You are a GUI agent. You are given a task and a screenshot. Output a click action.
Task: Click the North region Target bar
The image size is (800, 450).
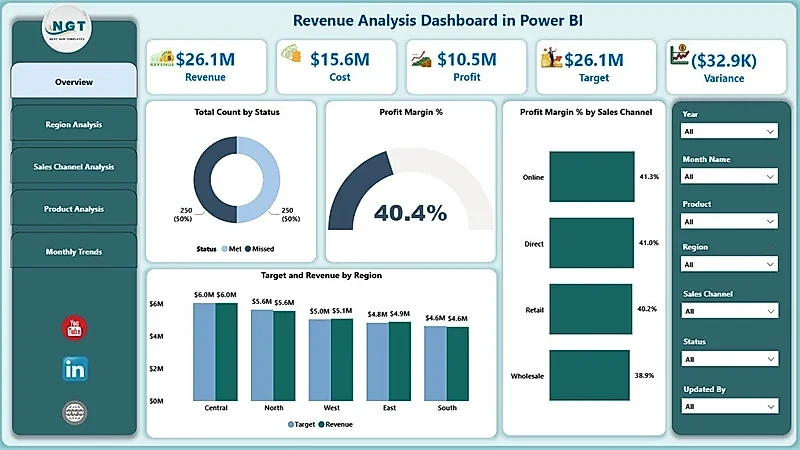click(262, 355)
